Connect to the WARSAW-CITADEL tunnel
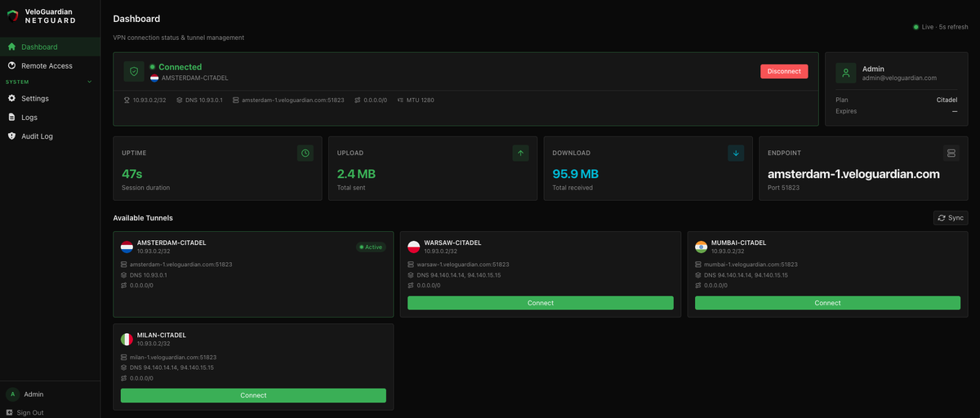This screenshot has width=980, height=418. (x=541, y=303)
